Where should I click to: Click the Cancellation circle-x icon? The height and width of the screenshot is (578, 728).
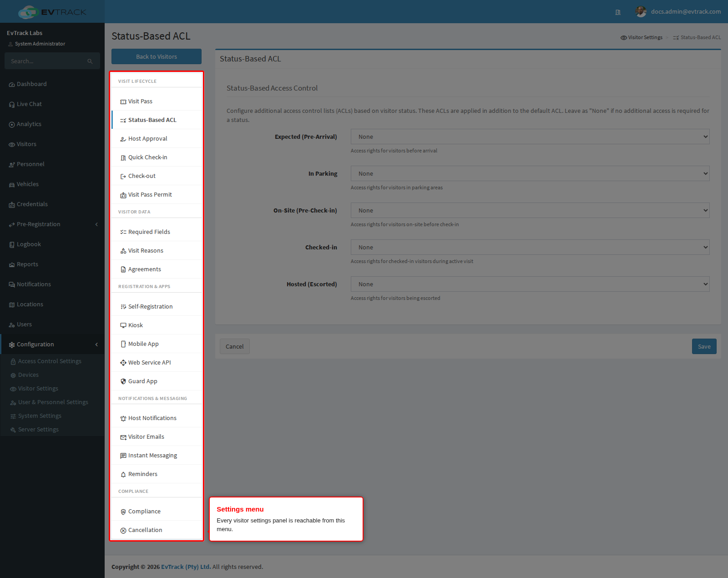[x=123, y=531]
